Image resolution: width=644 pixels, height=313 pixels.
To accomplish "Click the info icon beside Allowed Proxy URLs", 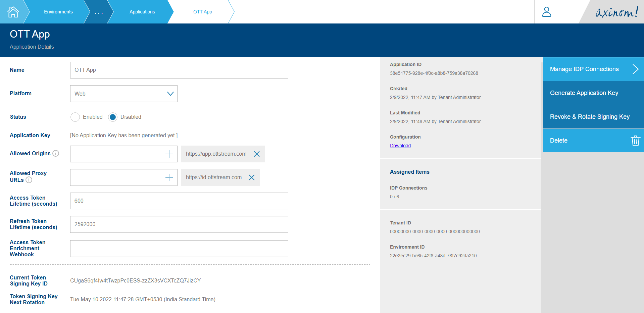I will coord(29,180).
